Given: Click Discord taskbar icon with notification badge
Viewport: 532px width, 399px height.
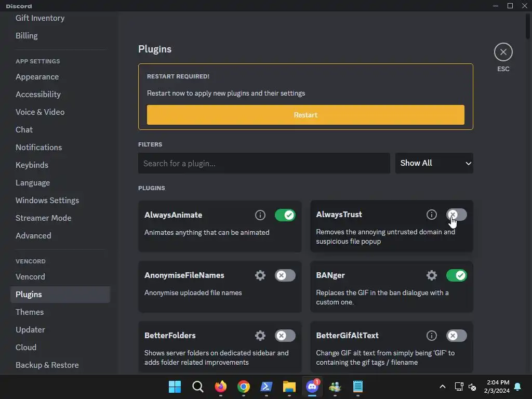Looking at the screenshot, I should pos(312,387).
